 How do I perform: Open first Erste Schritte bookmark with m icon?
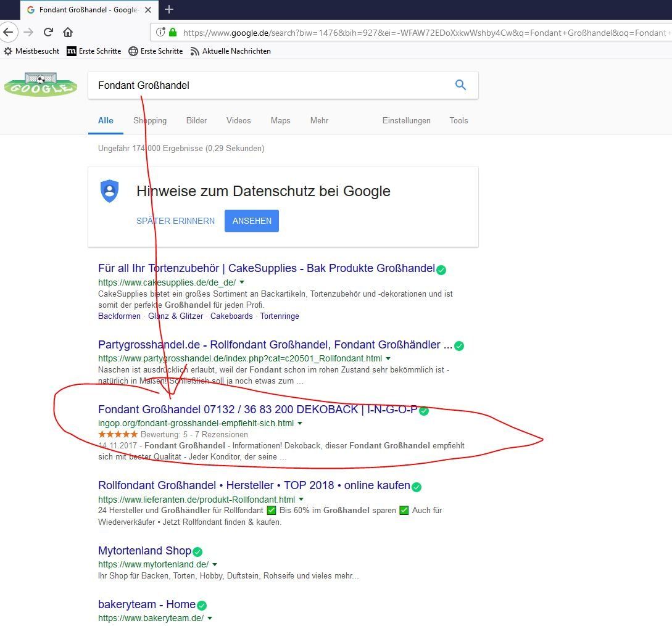[x=94, y=51]
